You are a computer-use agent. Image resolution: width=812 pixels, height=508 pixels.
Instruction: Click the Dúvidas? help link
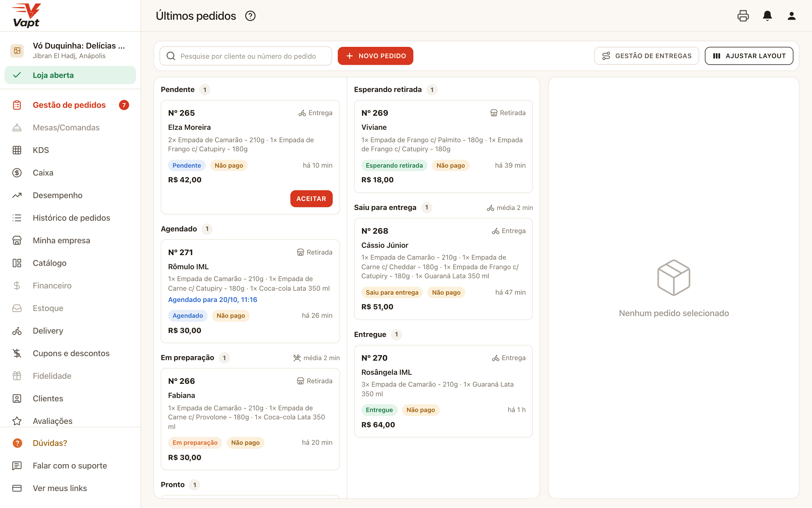tap(70, 443)
